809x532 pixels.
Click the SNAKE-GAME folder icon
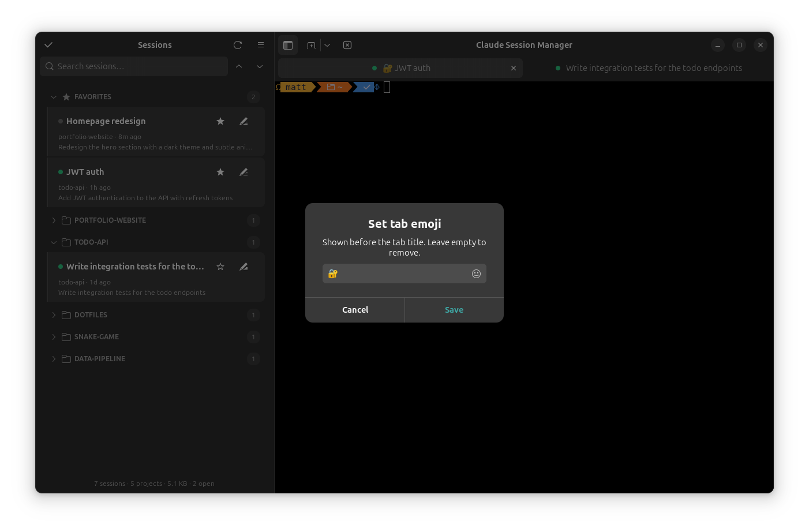(x=66, y=337)
